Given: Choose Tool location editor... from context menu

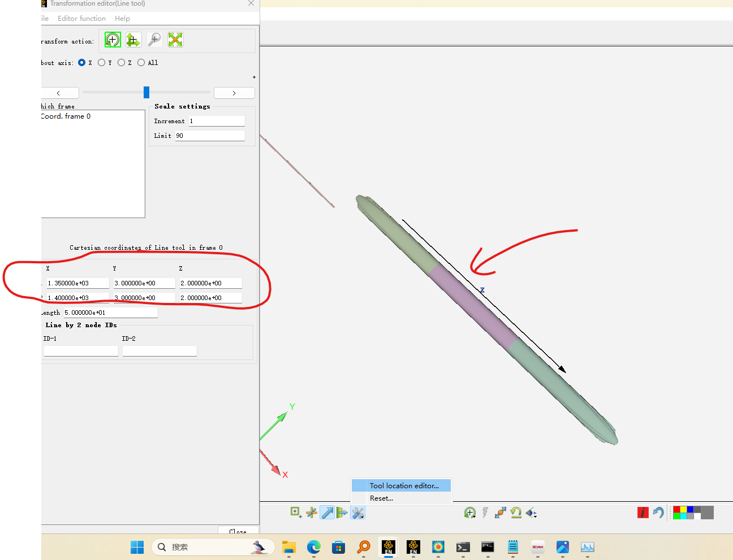Looking at the screenshot, I should [x=404, y=486].
